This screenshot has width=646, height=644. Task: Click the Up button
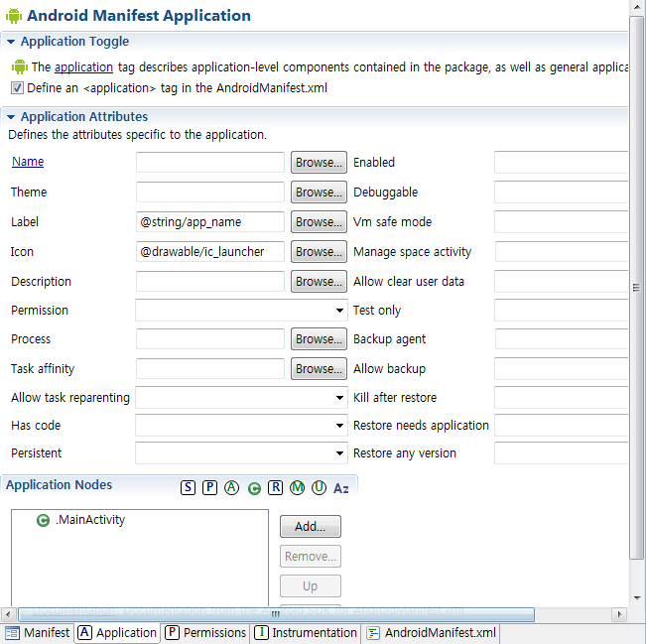[x=311, y=585]
